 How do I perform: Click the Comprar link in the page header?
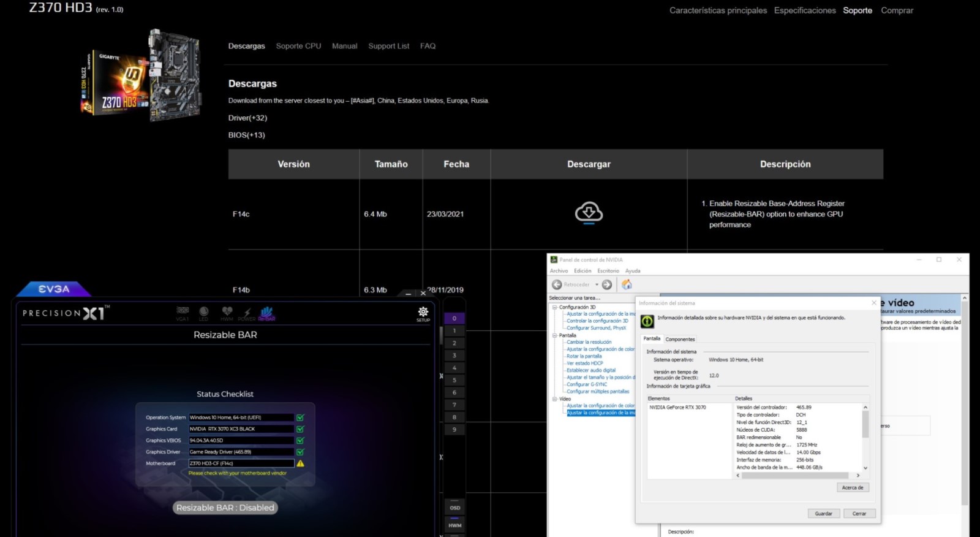click(x=897, y=10)
